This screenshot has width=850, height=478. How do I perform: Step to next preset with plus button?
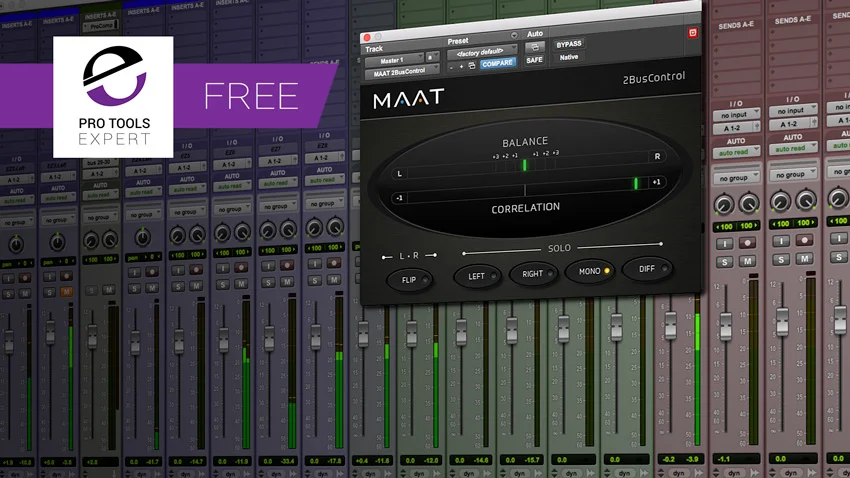point(461,67)
